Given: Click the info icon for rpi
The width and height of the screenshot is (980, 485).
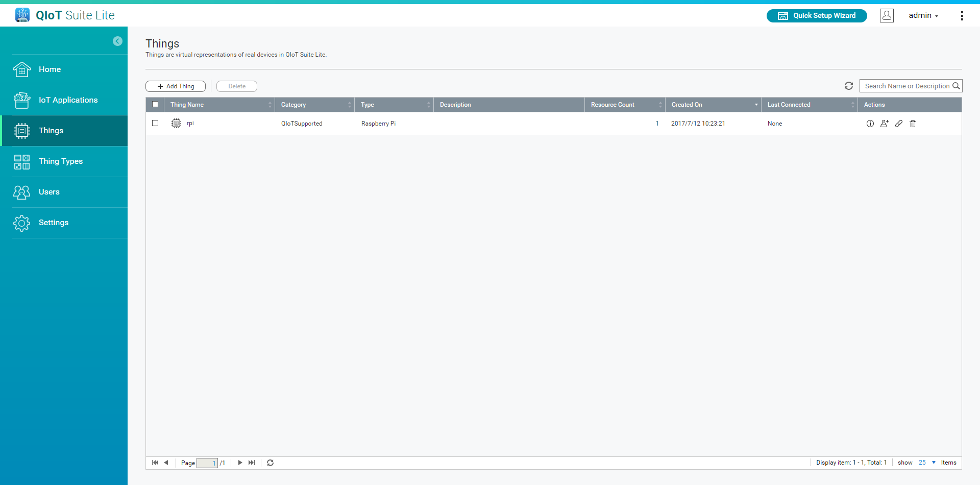Looking at the screenshot, I should 870,124.
